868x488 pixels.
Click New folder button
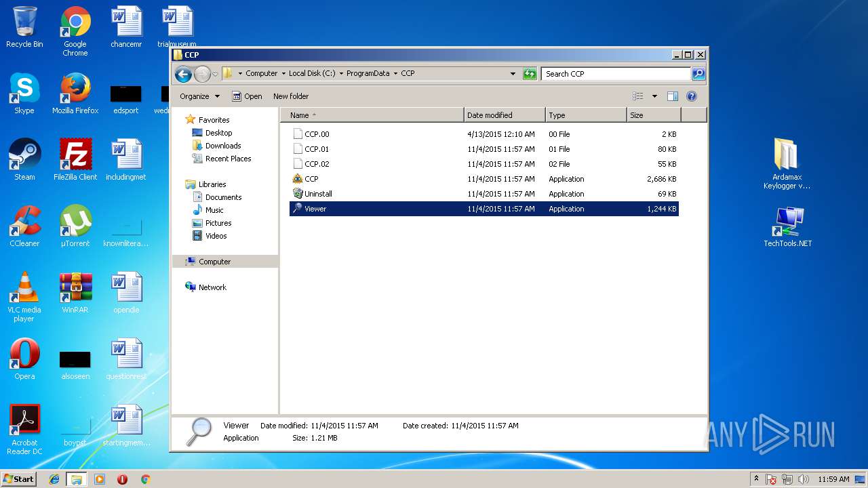pyautogui.click(x=291, y=96)
